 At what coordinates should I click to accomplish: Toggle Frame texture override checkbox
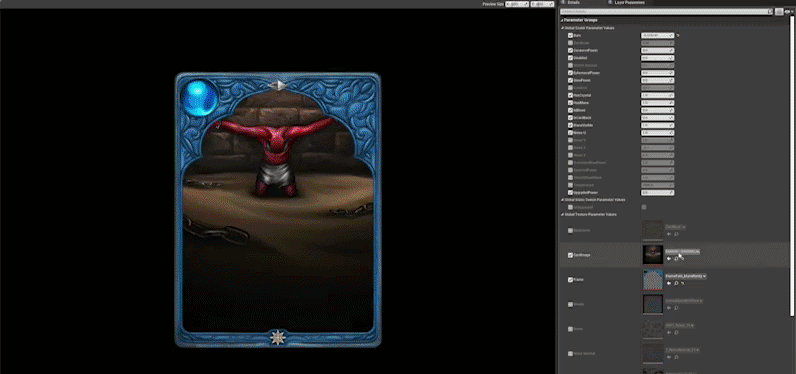point(571,280)
